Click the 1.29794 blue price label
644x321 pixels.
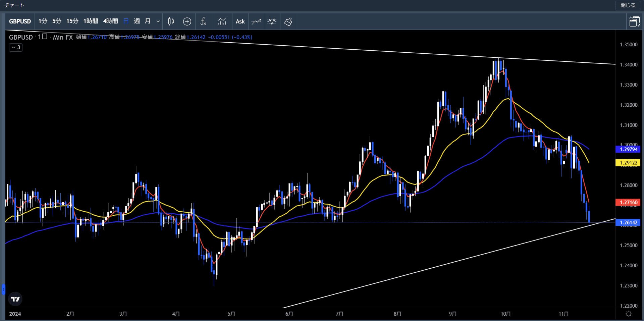tap(628, 149)
